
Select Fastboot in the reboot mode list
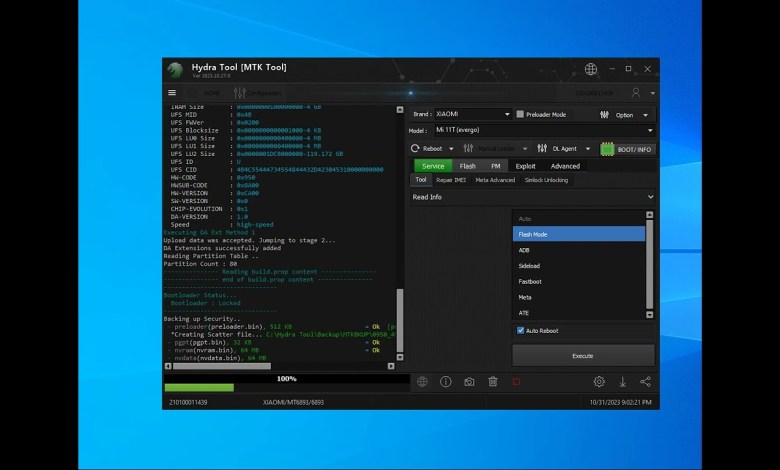point(531,282)
